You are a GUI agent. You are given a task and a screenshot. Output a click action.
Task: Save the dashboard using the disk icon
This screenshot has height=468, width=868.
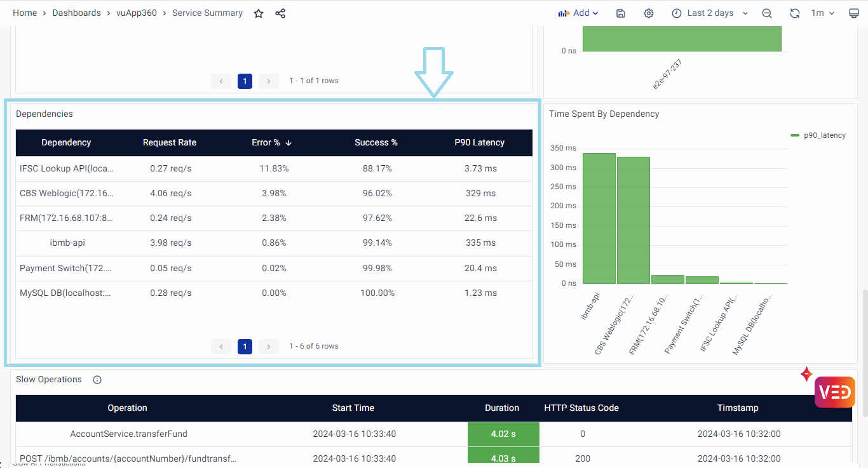tap(621, 13)
